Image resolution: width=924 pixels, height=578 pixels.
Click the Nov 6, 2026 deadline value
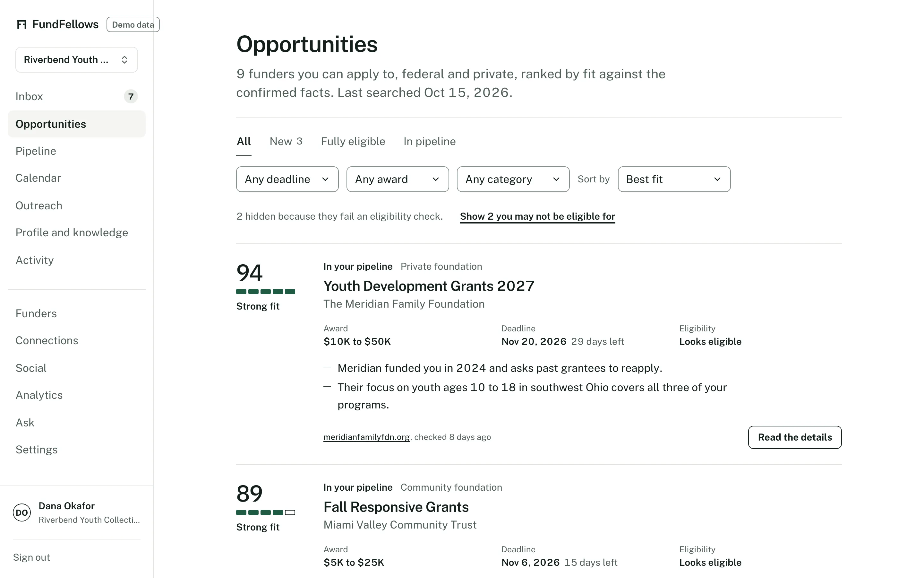coord(530,562)
